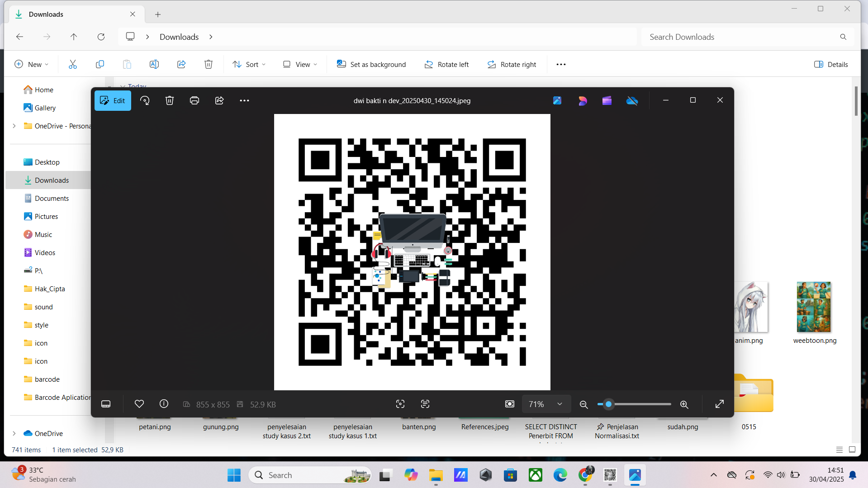Open the Music folder in sidebar
Viewport: 868px width, 488px height.
(43, 234)
